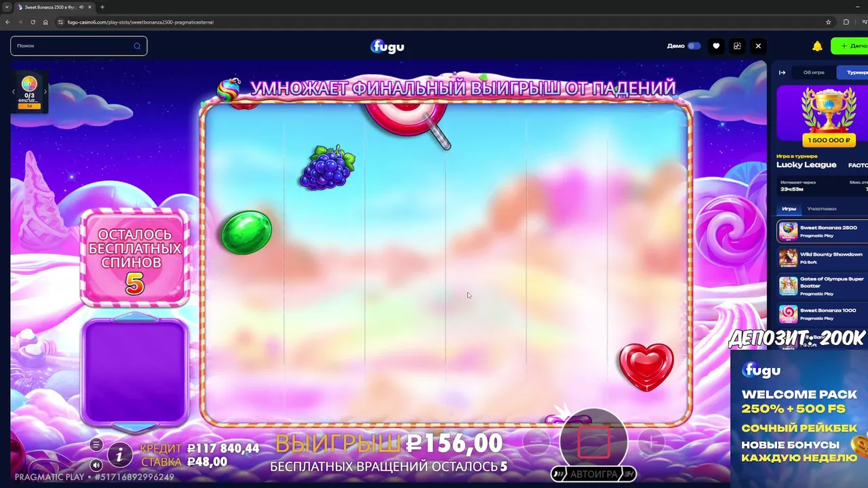Screen dimensions: 868x488
Task: Click the "Осталось бесплатных спинов 5" panel
Action: point(135,257)
